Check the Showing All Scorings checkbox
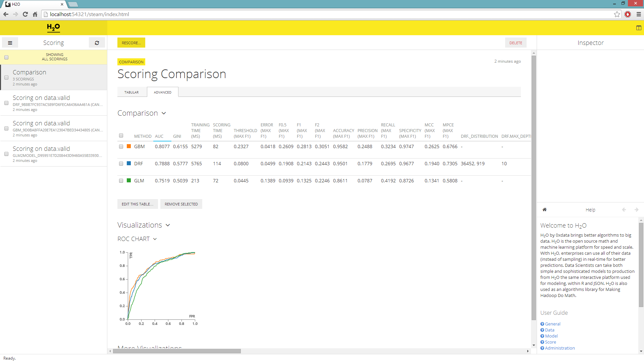The width and height of the screenshot is (644, 362). (x=6, y=57)
